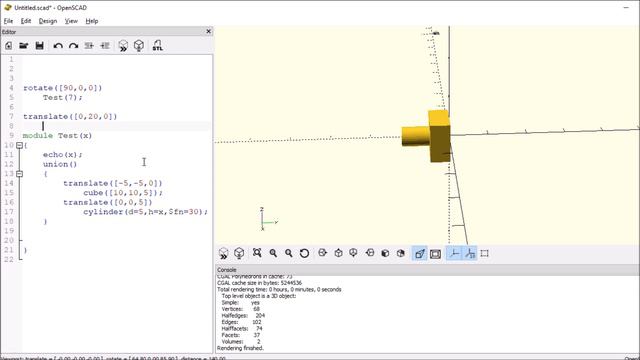The width and height of the screenshot is (640, 360).
Task: Unindent the selected code lines
Action: (89, 46)
